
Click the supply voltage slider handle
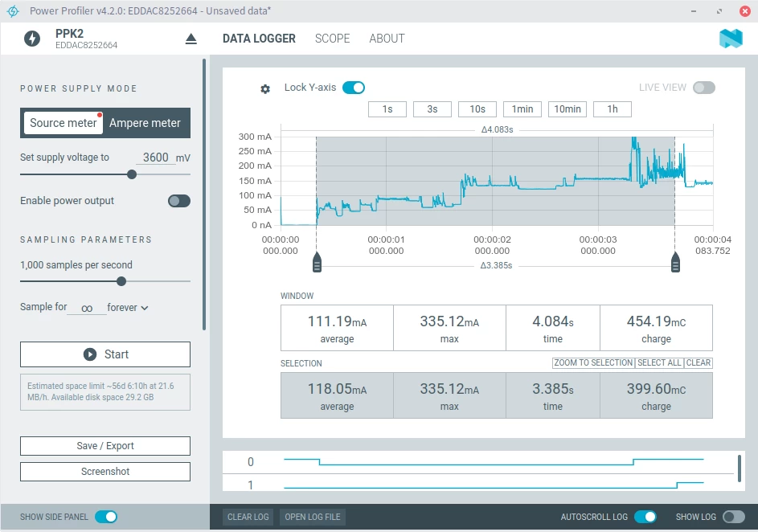click(132, 174)
